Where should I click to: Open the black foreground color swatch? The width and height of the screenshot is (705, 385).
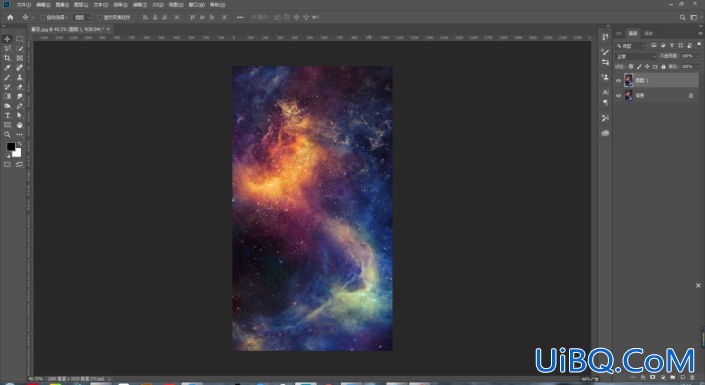(10, 147)
